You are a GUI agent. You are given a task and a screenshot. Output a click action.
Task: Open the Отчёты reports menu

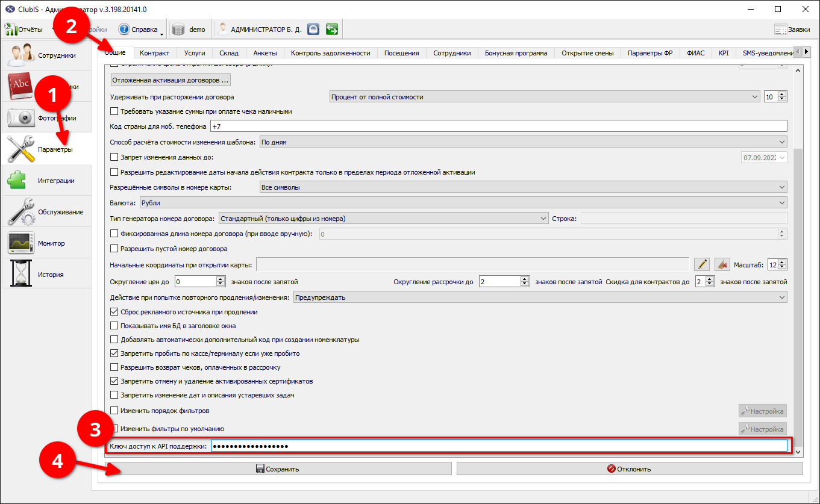click(24, 29)
